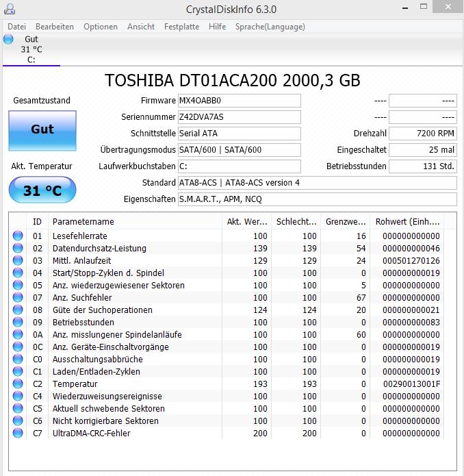Click the Akt. Wer... column header
The width and height of the screenshot is (464, 476).
[x=247, y=222]
